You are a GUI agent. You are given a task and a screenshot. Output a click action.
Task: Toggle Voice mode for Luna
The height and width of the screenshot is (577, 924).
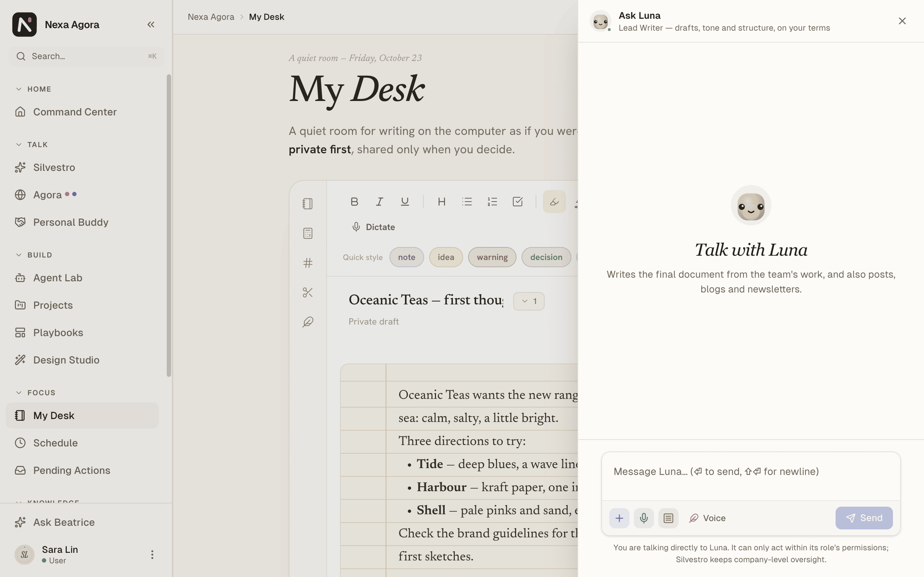click(x=707, y=518)
